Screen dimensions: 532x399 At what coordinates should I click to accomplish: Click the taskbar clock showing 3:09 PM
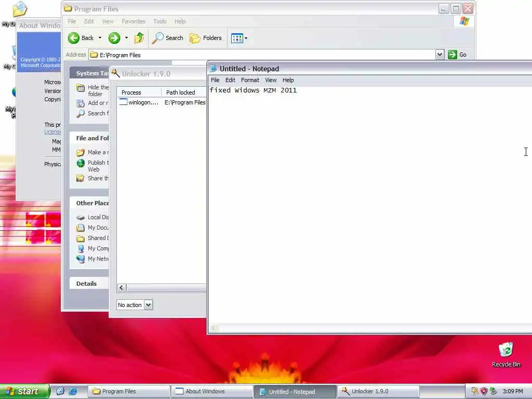(513, 391)
